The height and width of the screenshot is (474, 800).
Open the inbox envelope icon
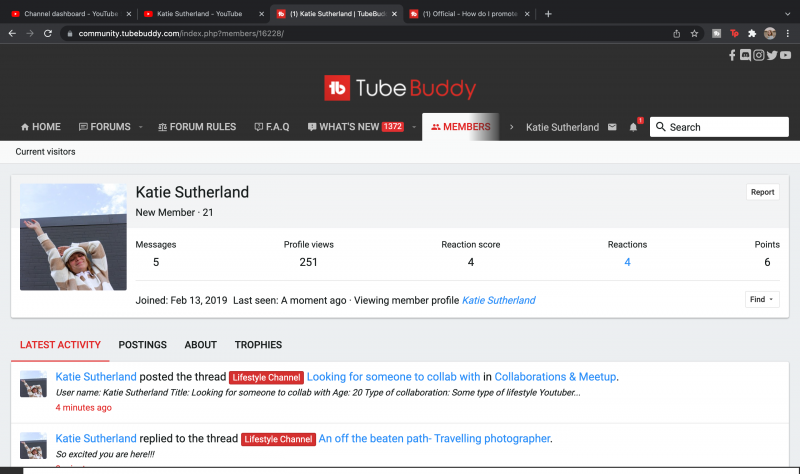612,127
